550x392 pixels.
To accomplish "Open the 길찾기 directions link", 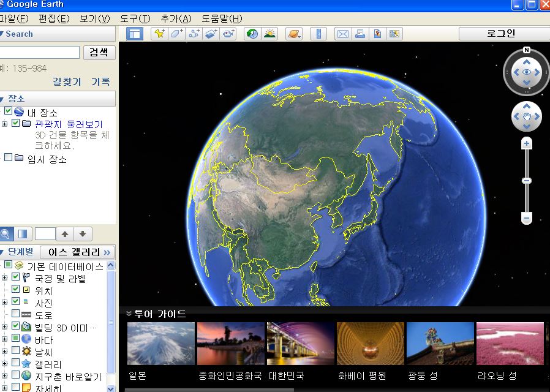I will pos(67,81).
